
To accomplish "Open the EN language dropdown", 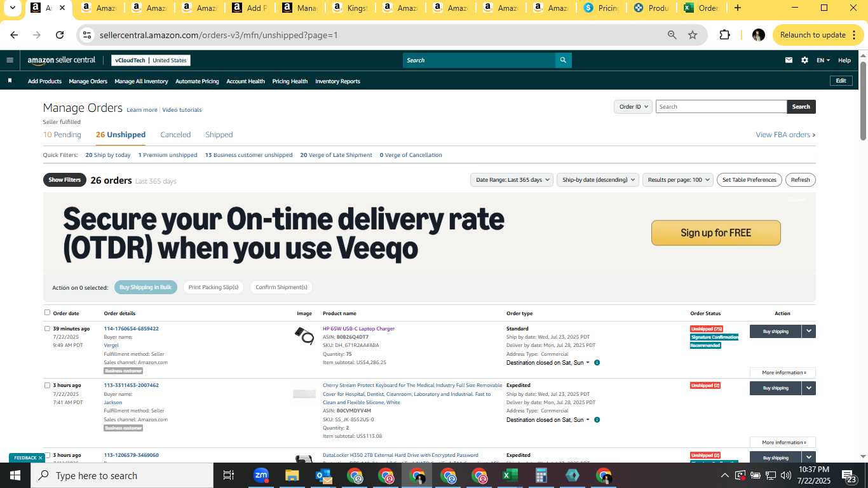I will (x=823, y=60).
